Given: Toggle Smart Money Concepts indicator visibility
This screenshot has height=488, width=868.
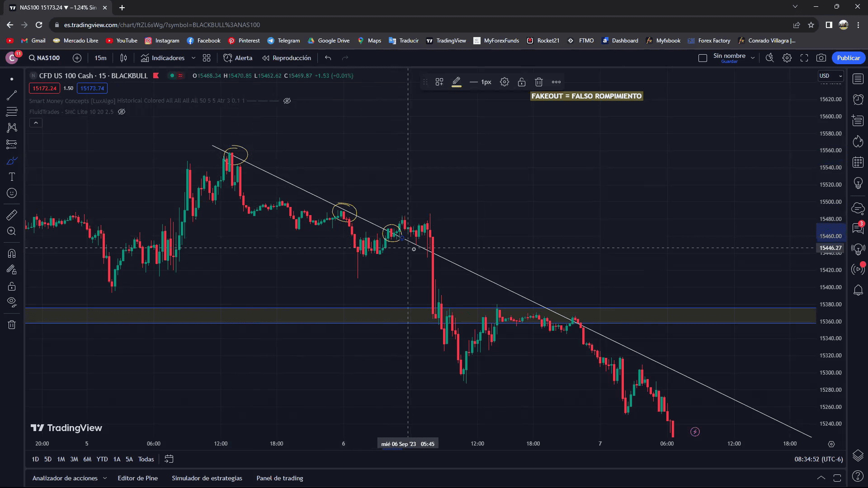Looking at the screenshot, I should [287, 101].
